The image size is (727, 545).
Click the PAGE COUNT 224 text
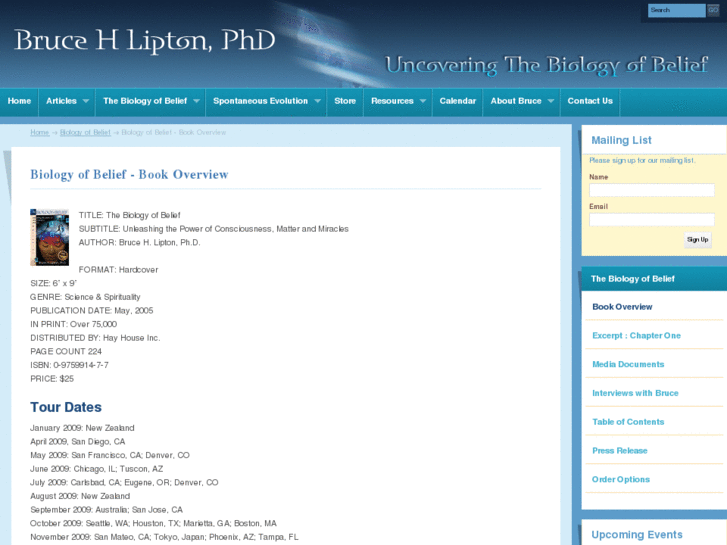66,352
